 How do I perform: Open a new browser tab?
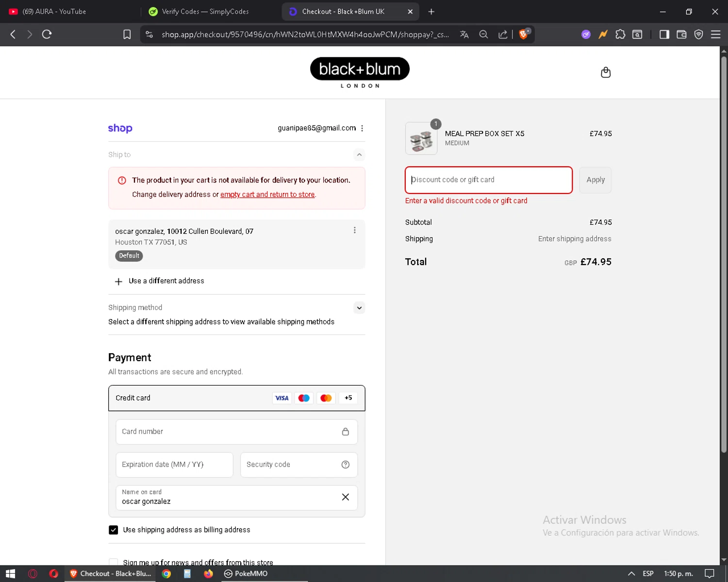pos(431,12)
